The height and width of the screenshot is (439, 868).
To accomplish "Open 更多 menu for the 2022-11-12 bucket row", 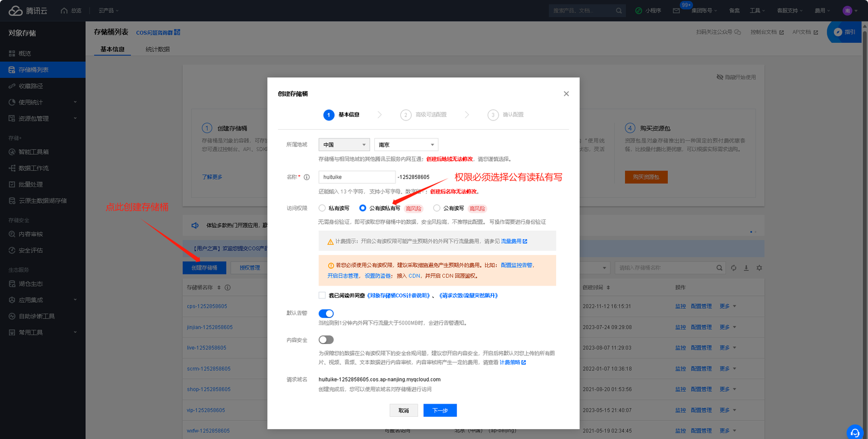I will tap(727, 307).
